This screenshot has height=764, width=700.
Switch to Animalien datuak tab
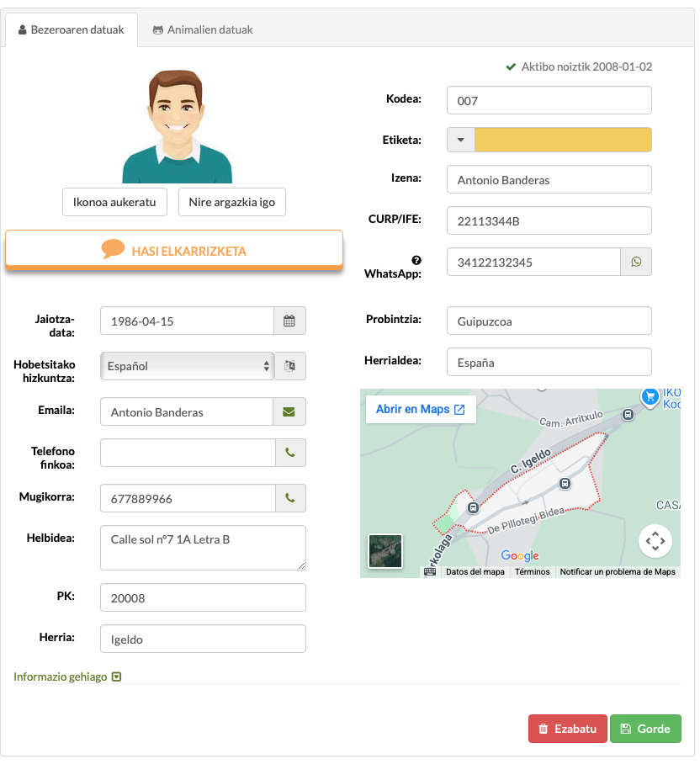[202, 29]
